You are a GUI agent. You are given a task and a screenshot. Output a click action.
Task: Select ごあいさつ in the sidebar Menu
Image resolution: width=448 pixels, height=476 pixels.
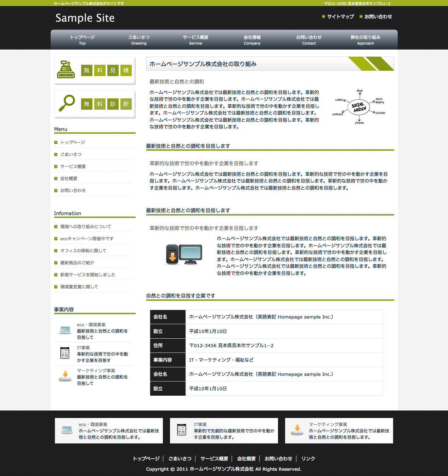[x=71, y=154]
